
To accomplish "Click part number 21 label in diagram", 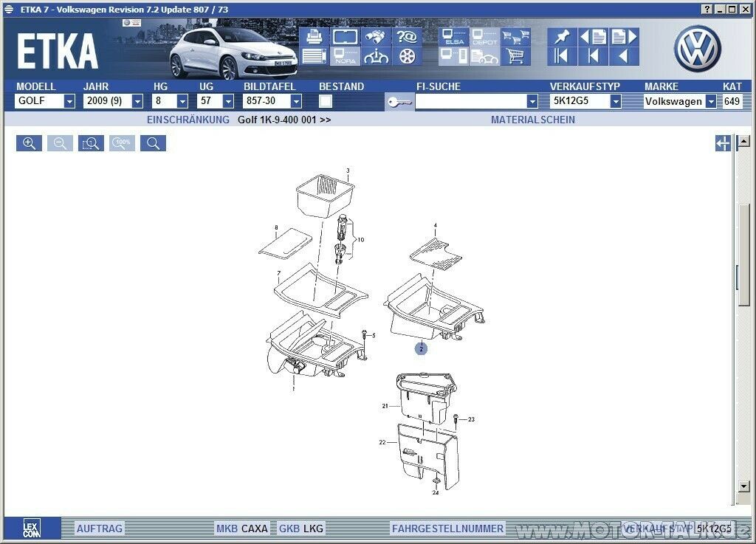I will (x=385, y=406).
